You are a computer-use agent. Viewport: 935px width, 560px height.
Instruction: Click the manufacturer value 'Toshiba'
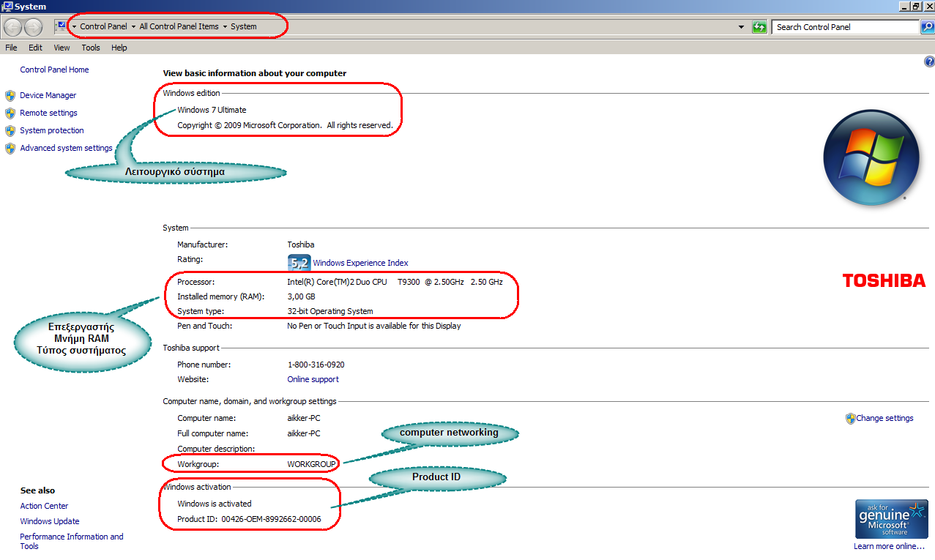point(301,244)
